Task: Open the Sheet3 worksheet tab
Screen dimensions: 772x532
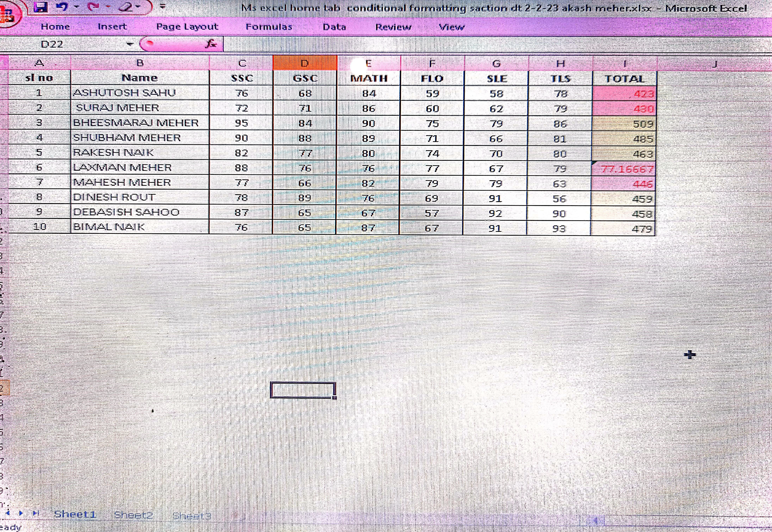Action: pyautogui.click(x=192, y=516)
